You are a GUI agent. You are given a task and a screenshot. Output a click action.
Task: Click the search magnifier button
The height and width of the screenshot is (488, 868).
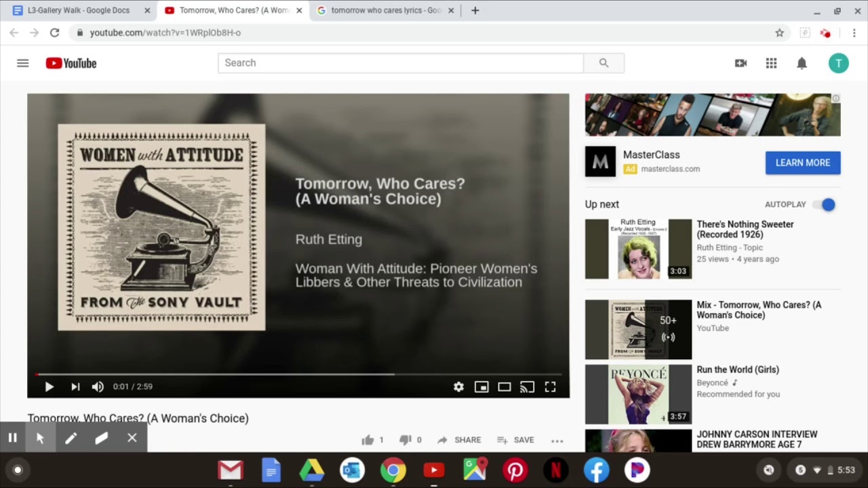click(x=604, y=63)
